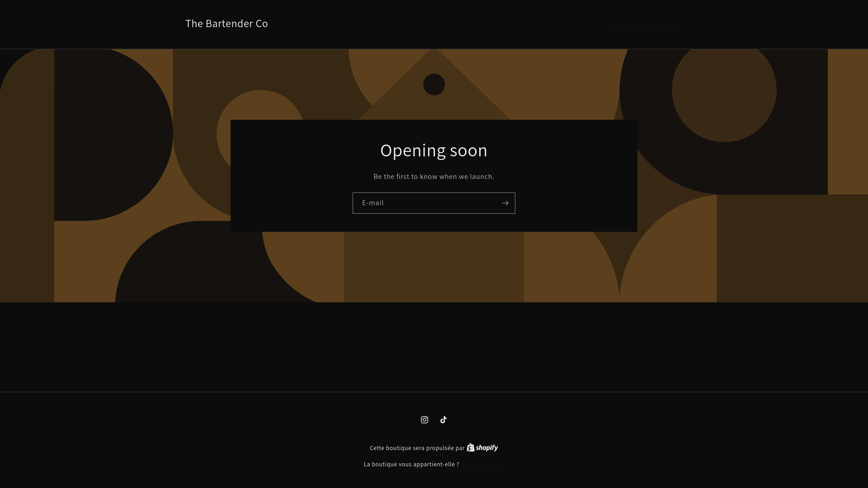Click 'Be the first to know when we launch.' text
This screenshot has height=488, width=868.
coord(434,177)
